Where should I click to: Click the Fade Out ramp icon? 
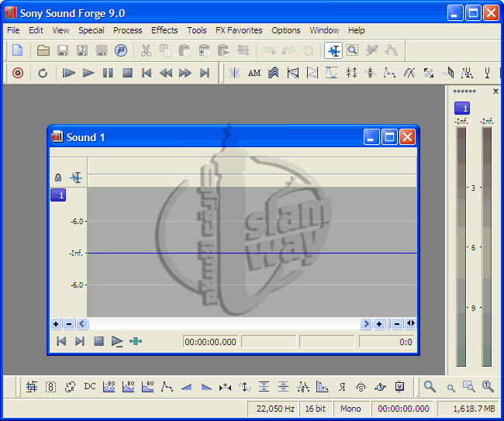[206, 387]
